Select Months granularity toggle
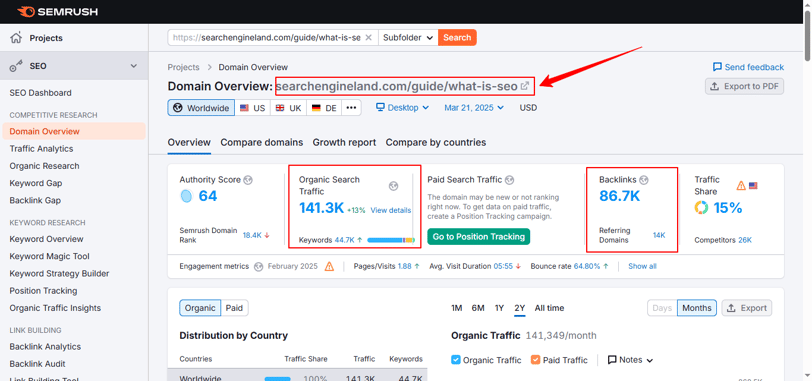Image resolution: width=812 pixels, height=381 pixels. point(697,308)
